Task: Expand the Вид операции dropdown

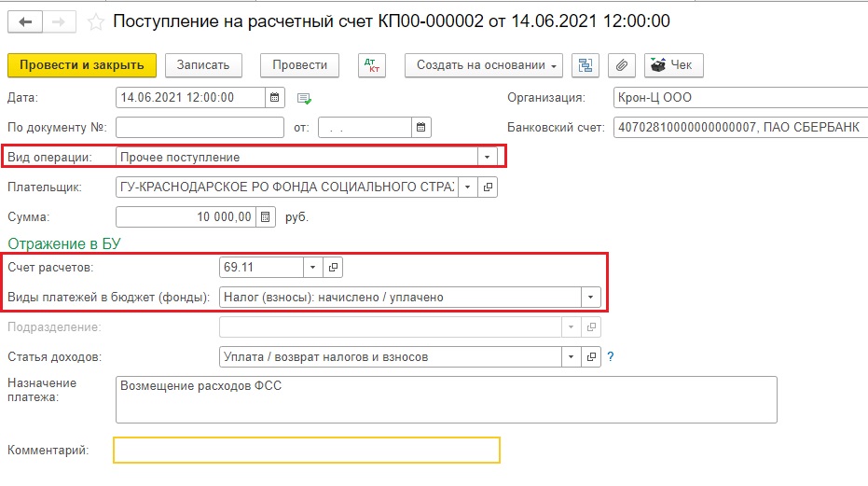Action: 486,157
